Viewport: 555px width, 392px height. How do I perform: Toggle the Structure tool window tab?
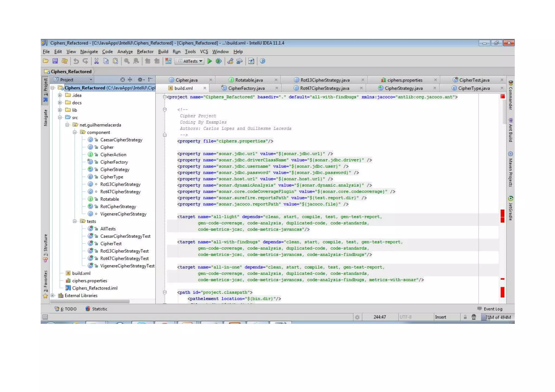(x=46, y=248)
